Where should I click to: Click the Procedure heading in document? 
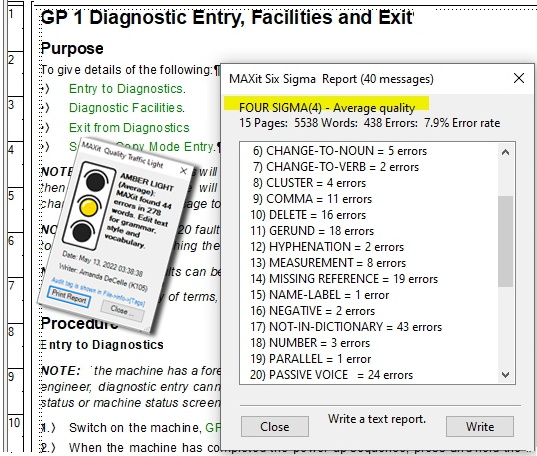(79, 323)
